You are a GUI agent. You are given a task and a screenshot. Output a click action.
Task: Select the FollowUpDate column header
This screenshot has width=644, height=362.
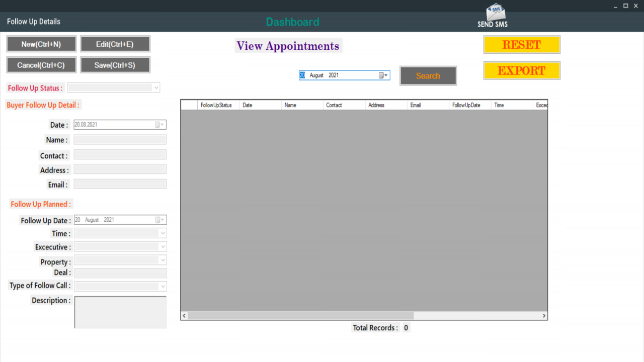pyautogui.click(x=470, y=105)
